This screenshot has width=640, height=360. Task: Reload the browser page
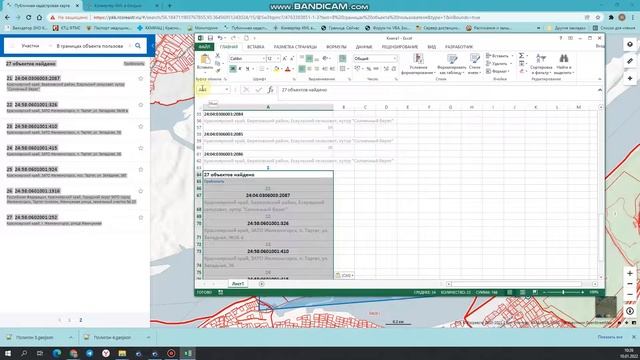click(28, 18)
